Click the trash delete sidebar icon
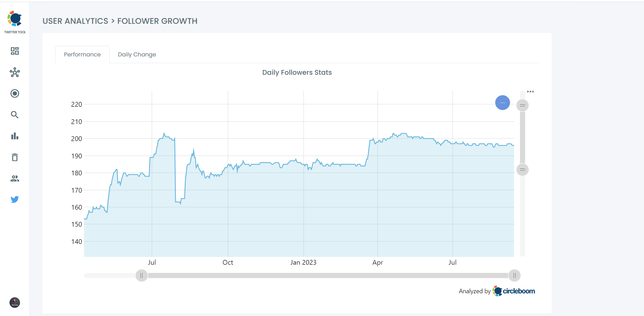This screenshot has height=316, width=644. click(15, 157)
